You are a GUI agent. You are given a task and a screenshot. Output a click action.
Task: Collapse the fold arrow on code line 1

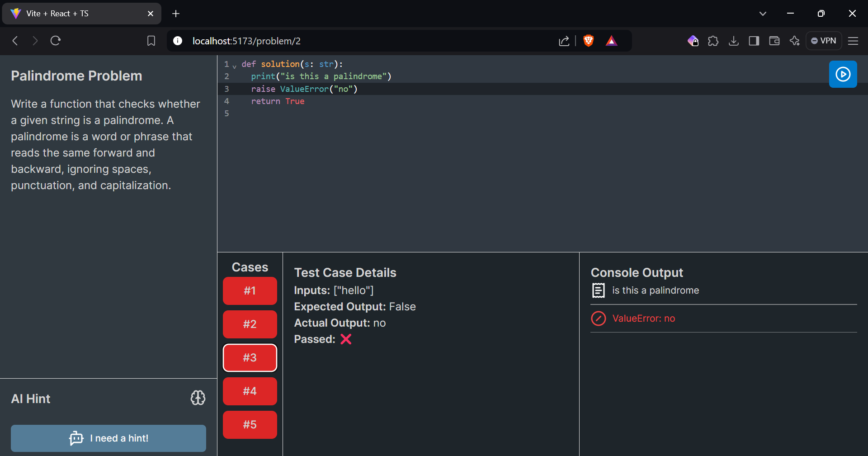click(235, 66)
